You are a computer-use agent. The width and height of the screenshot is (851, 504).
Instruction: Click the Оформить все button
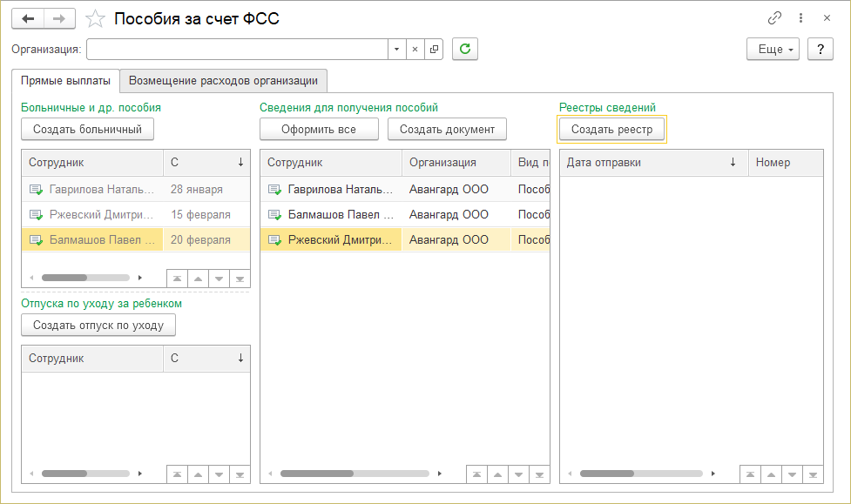click(319, 130)
